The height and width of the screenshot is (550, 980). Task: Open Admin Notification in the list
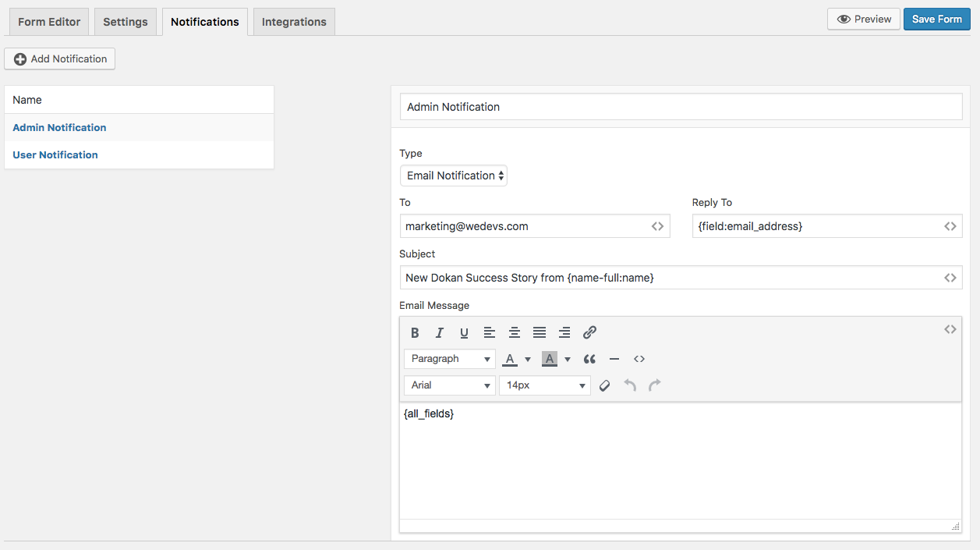pos(59,128)
